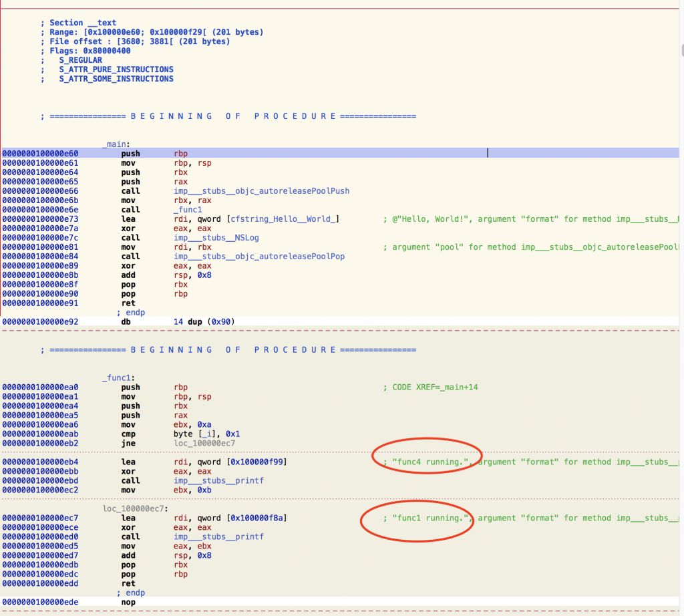The image size is (684, 616).
Task: Click the lea mnemonic at 0000000100000e73
Action: [128, 218]
